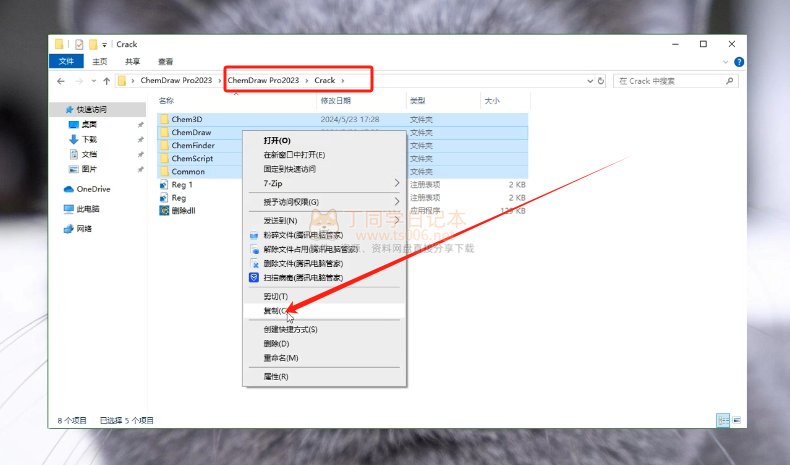This screenshot has width=790, height=465.
Task: Choose 属性(R) in context menu
Action: click(x=324, y=376)
